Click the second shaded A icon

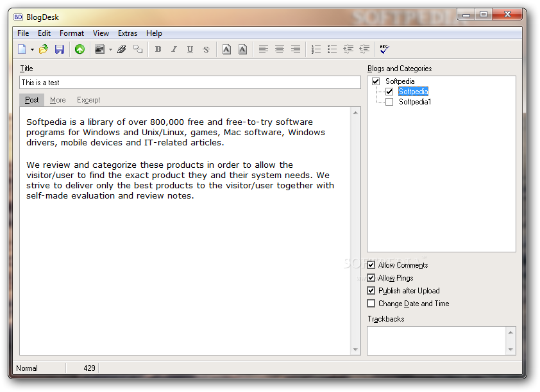[242, 49]
